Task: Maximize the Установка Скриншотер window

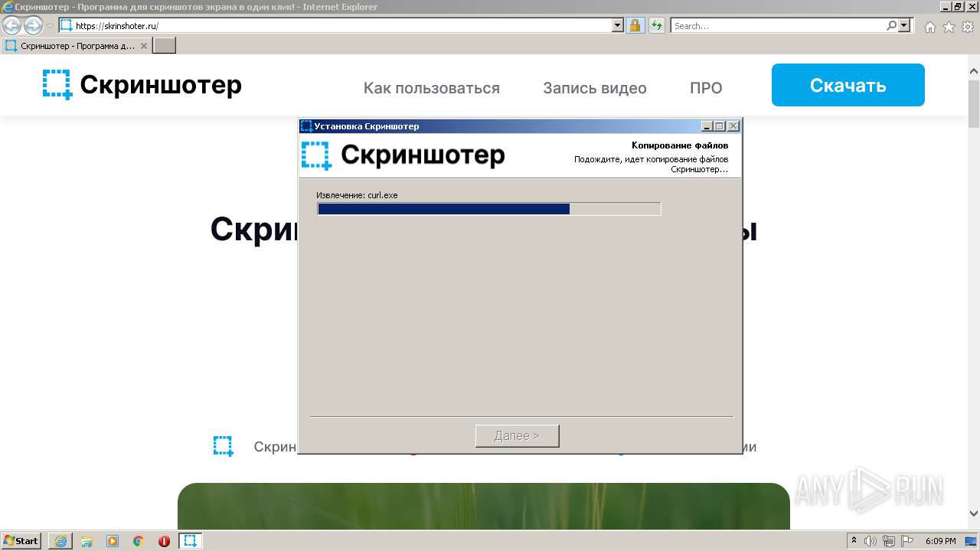Action: (720, 126)
